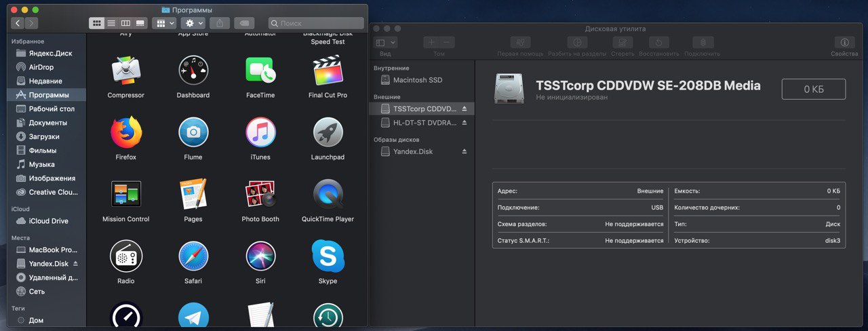This screenshot has width=868, height=331.
Task: Open the Radio app icon
Action: (126, 256)
